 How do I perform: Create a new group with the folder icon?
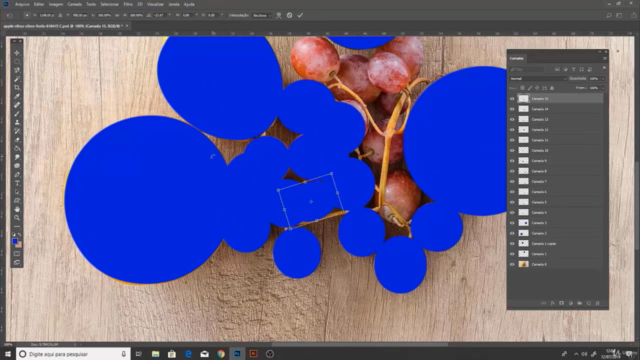[580, 303]
